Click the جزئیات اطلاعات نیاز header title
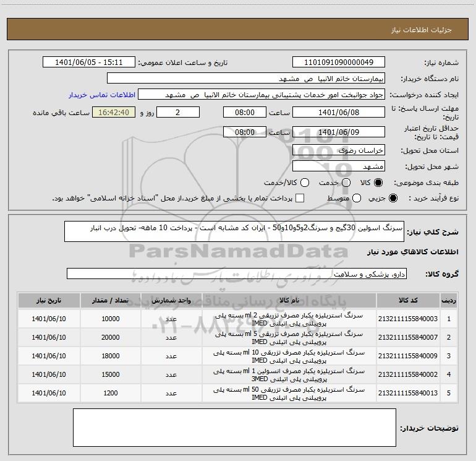Viewport: 476px width, 461px height. (422, 30)
